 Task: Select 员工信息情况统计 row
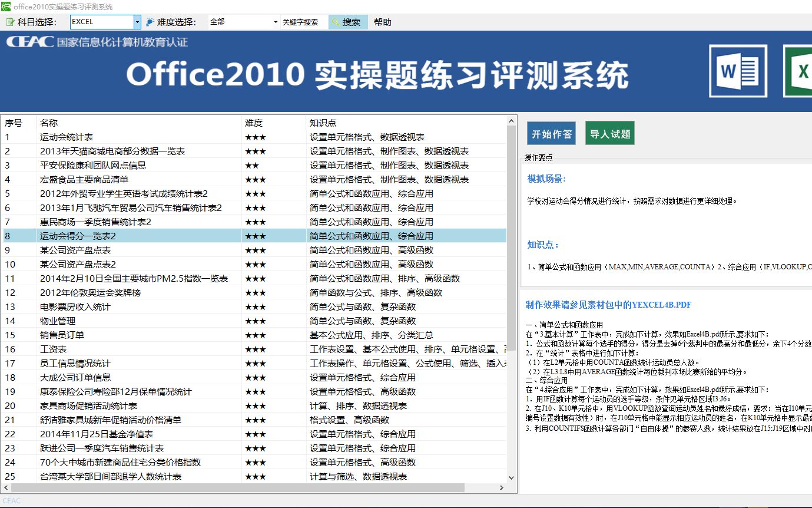(254, 363)
